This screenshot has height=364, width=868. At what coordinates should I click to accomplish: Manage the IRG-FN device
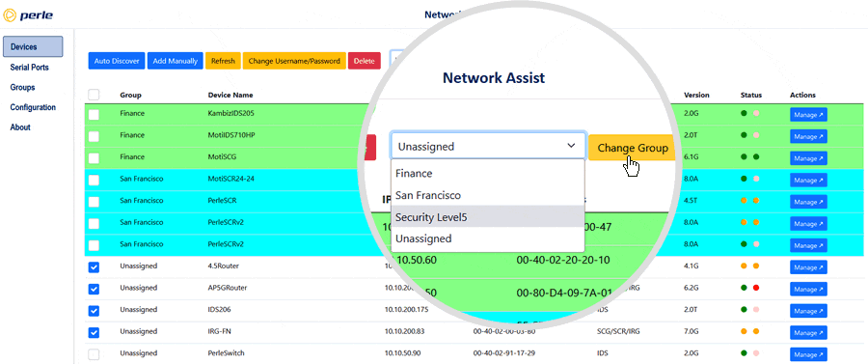(x=808, y=332)
